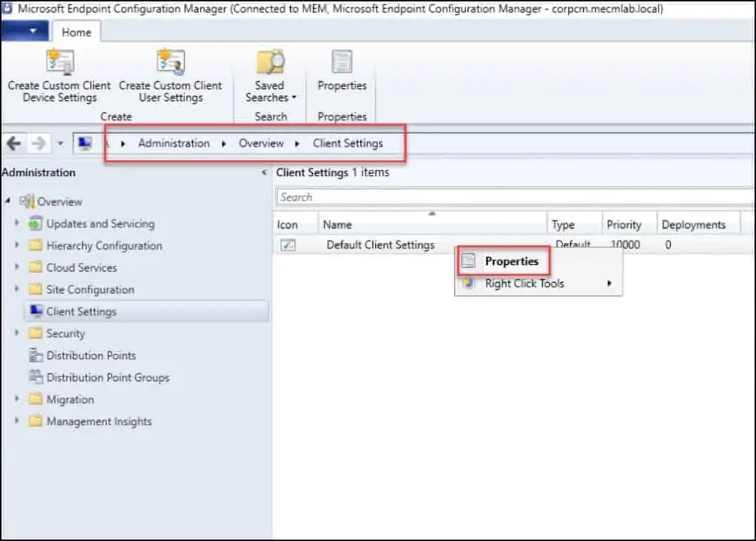Select the Site Configuration folder icon

tap(35, 289)
